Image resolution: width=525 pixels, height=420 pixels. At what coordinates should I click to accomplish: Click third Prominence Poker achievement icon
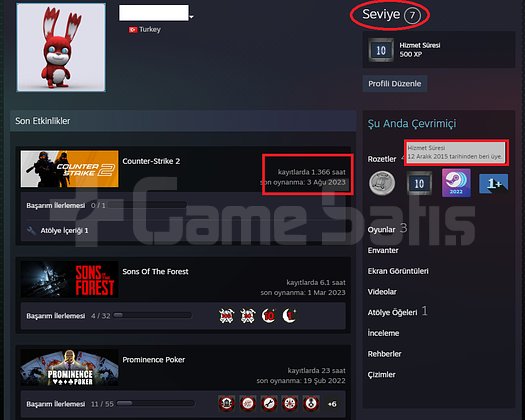tap(269, 404)
